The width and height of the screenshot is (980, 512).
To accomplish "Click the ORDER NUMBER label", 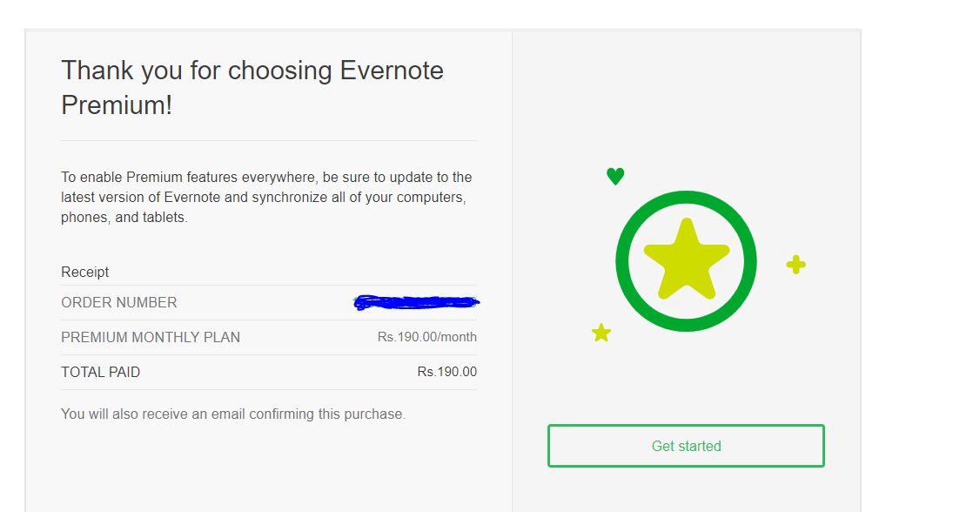I will pos(119,302).
